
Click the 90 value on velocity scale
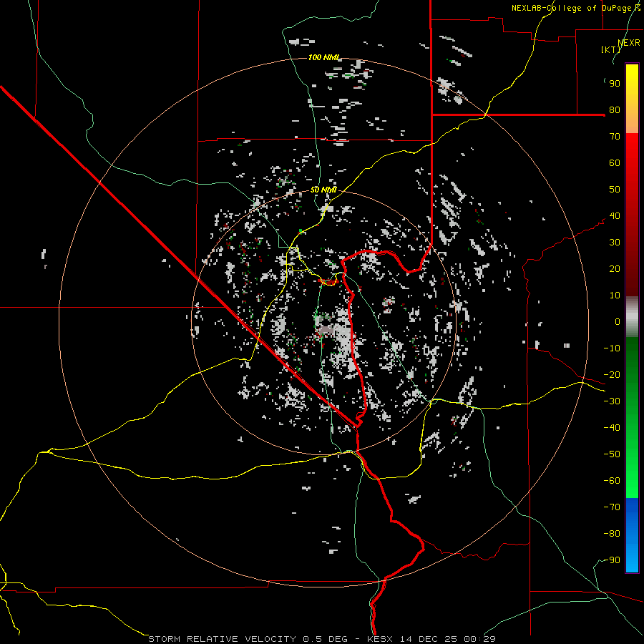click(x=615, y=84)
